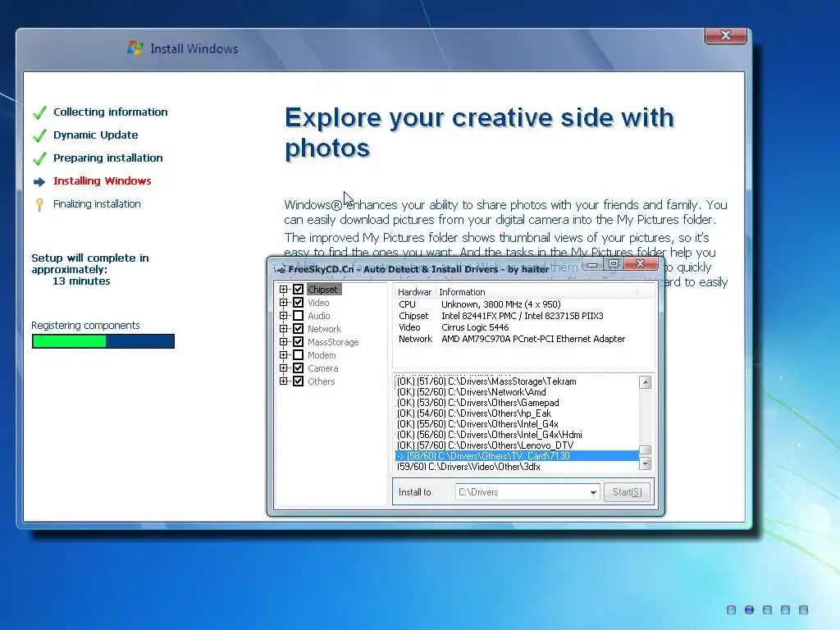Select the MassStorage tree label

333,342
